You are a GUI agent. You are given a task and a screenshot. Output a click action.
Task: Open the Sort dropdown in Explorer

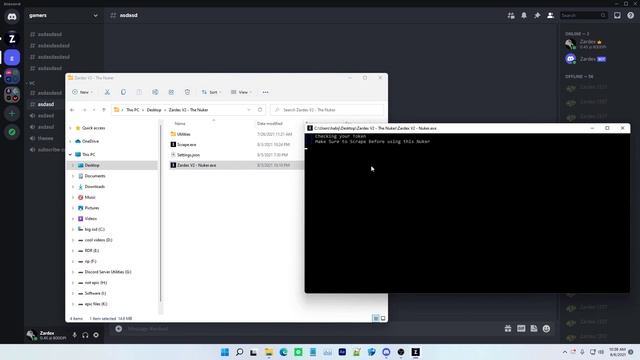coord(211,92)
